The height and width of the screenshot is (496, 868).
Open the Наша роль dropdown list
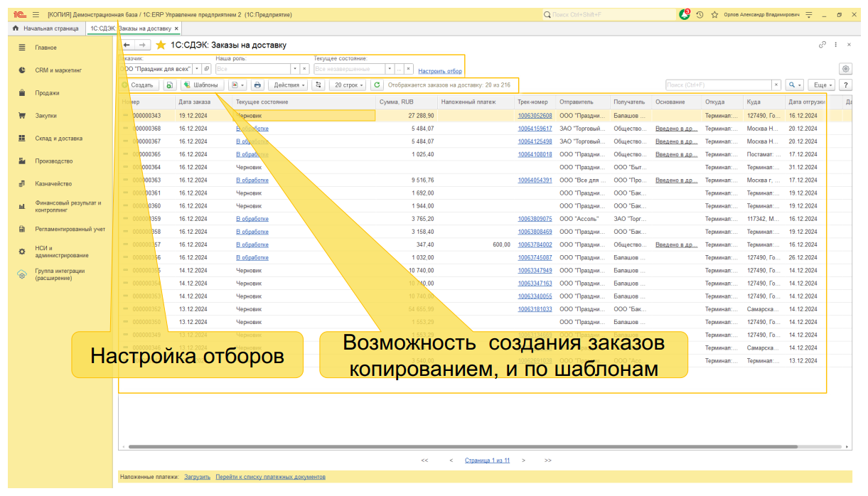[295, 68]
